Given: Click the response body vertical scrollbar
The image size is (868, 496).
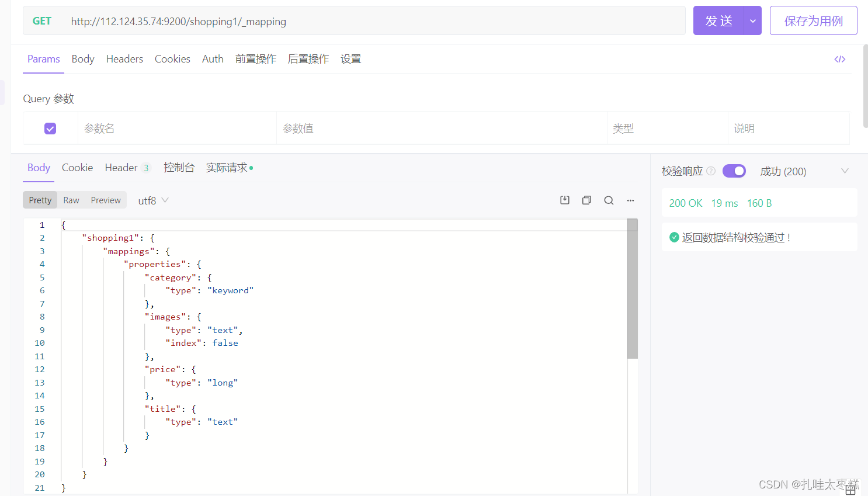Looking at the screenshot, I should coord(633,289).
